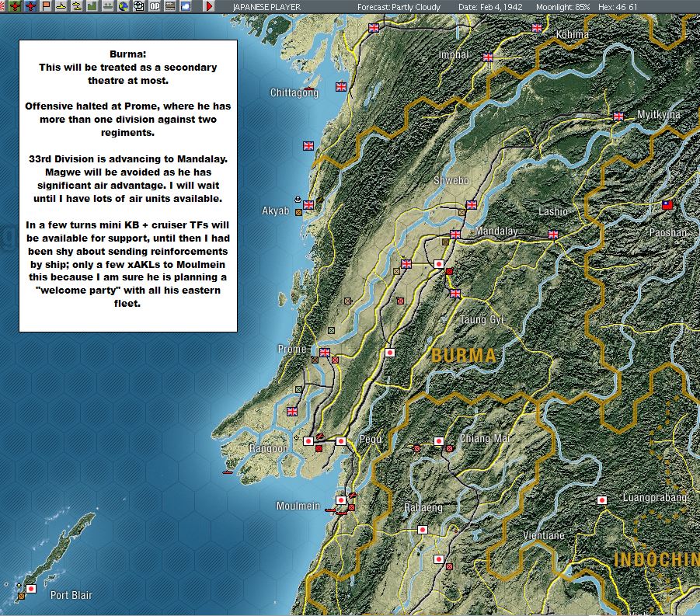Select the Japanese flag south of Mandalay
Image resolution: width=700 pixels, height=616 pixels.
[439, 264]
